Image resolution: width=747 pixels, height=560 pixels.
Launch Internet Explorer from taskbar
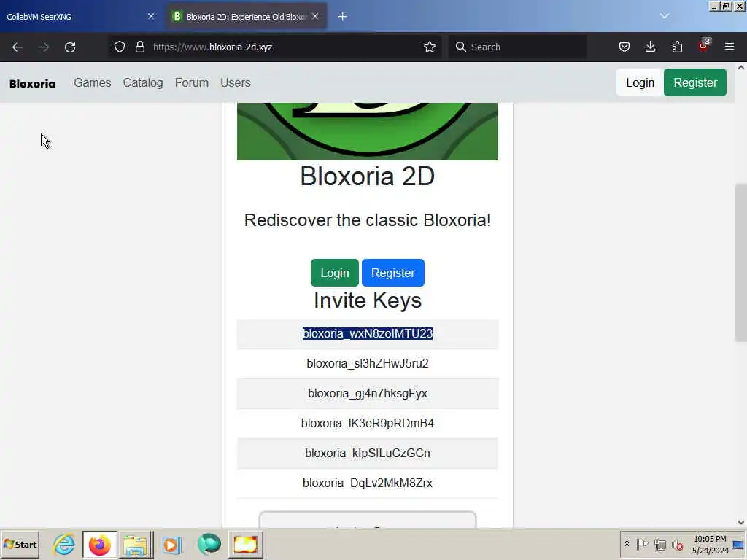point(64,544)
